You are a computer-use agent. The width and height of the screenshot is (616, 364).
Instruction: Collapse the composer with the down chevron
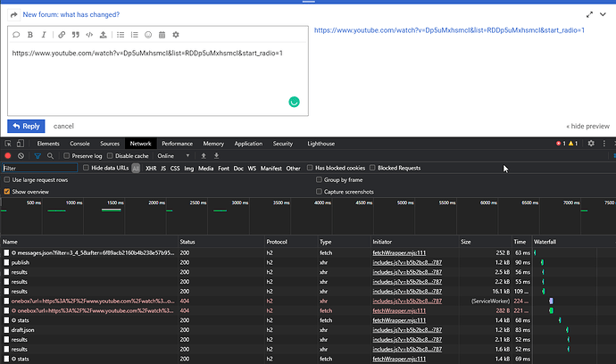603,14
